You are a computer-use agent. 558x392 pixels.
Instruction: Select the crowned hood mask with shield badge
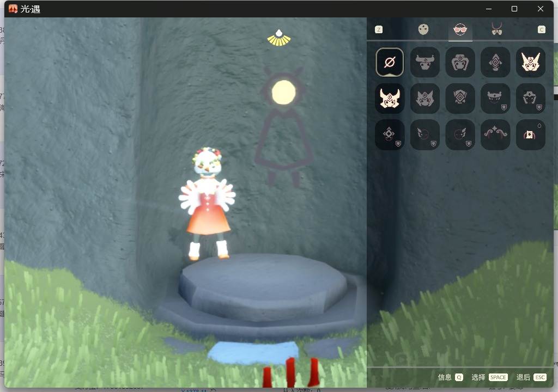click(x=531, y=99)
